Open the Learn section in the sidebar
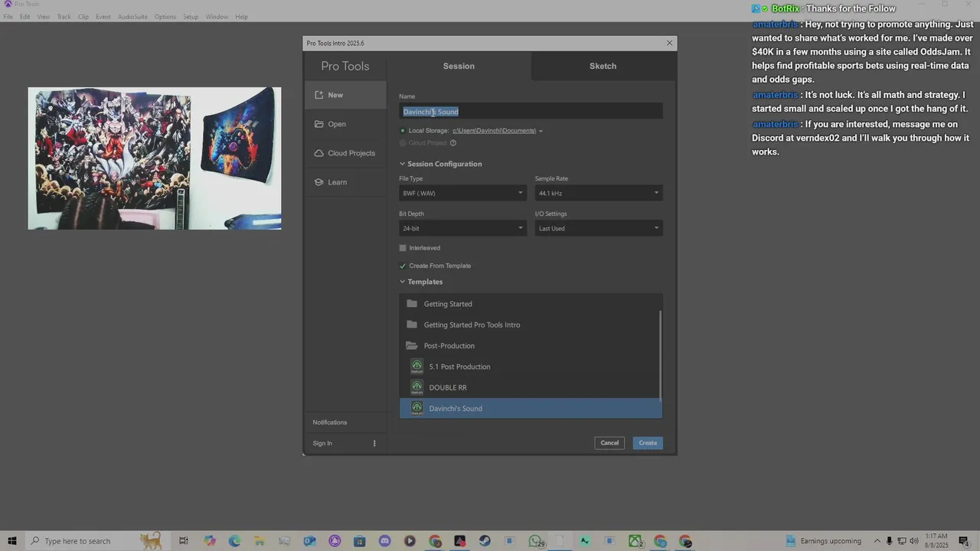Viewport: 980px width, 551px height. [345, 182]
